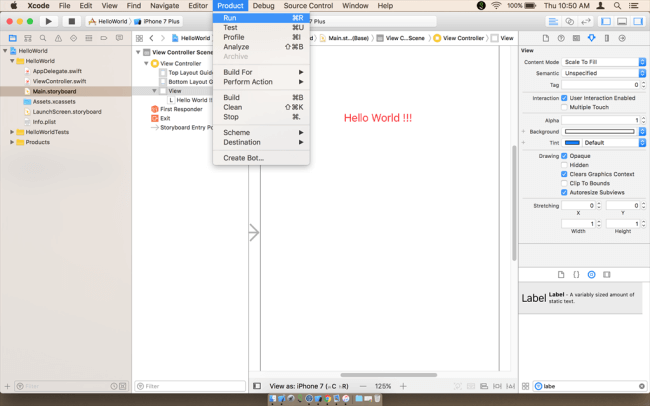Click the Tag value input field
The width and height of the screenshot is (650, 406).
click(601, 85)
